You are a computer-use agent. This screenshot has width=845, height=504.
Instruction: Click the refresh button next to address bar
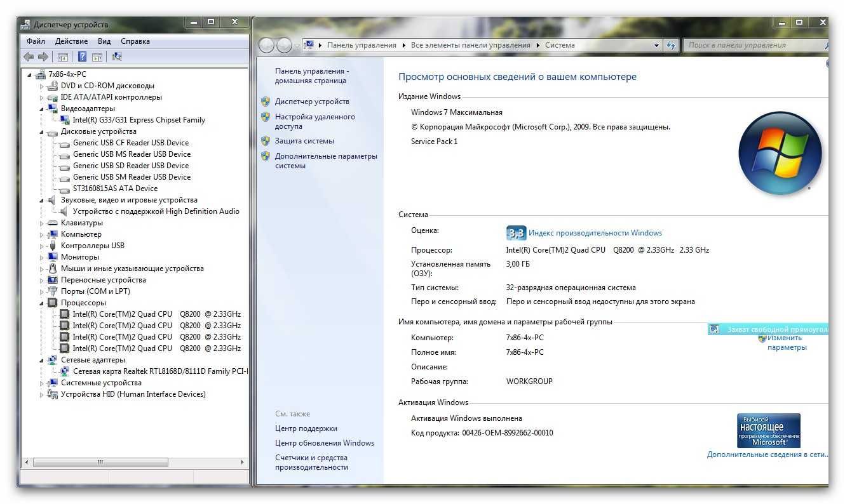tap(672, 45)
